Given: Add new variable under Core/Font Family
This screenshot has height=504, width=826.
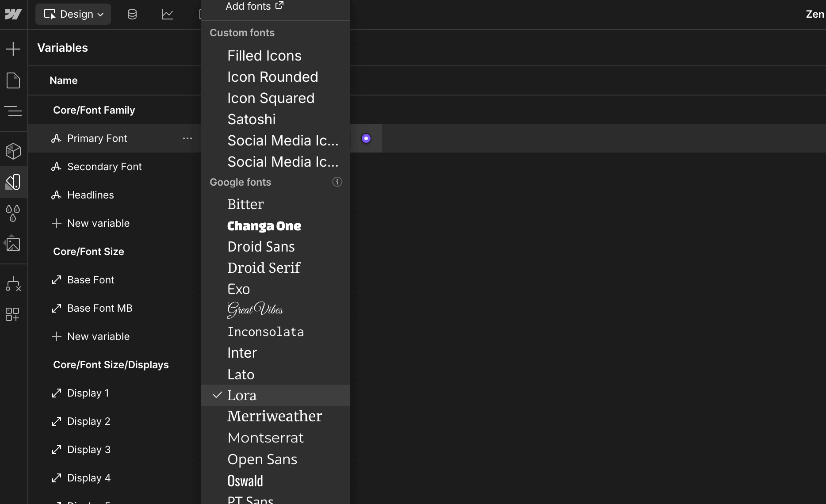Looking at the screenshot, I should [91, 223].
